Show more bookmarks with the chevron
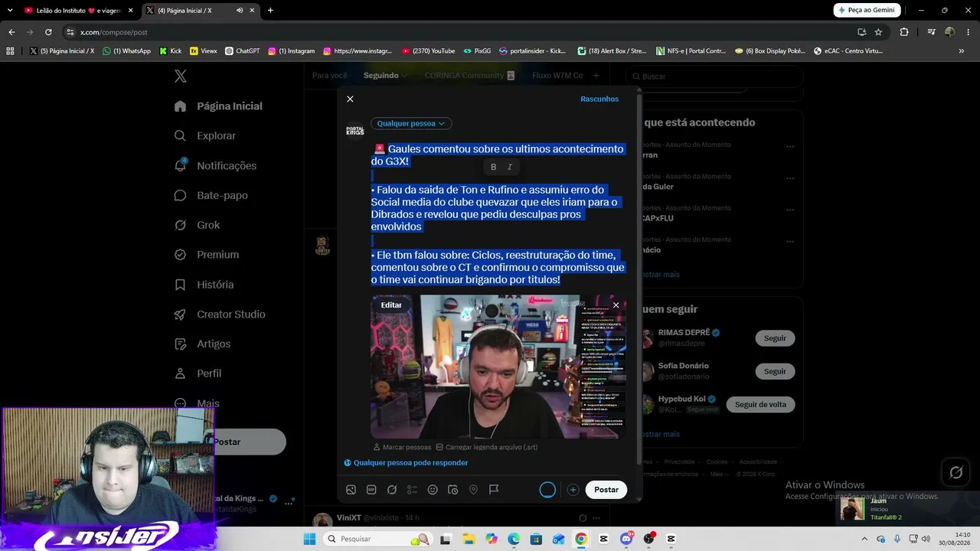 coord(962,51)
